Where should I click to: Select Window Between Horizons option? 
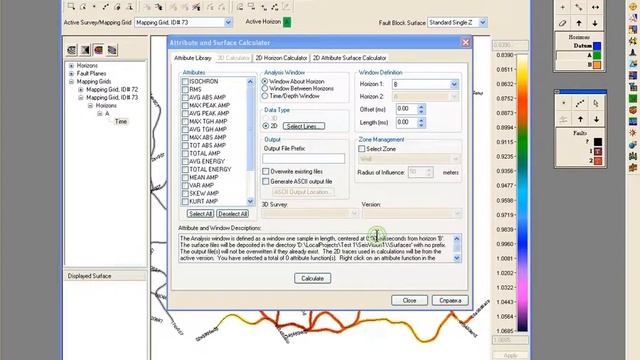pos(265,89)
